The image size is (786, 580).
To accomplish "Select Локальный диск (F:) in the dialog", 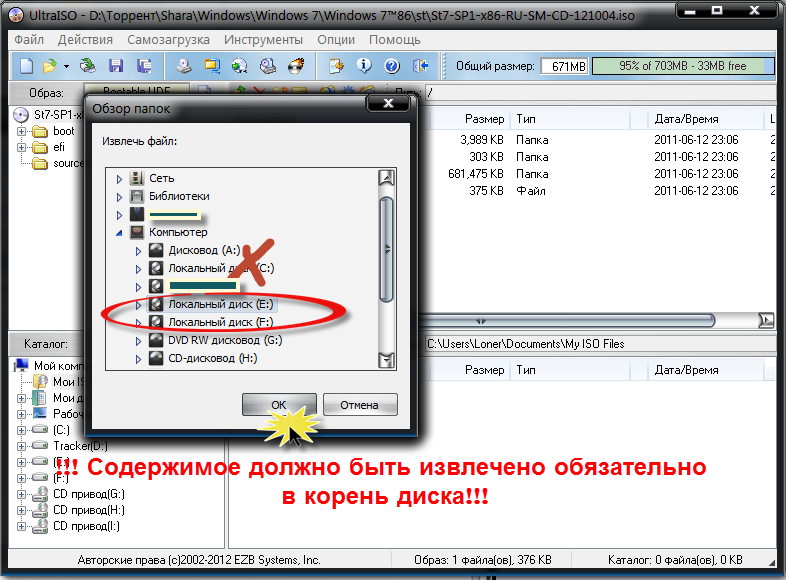I will 221,322.
